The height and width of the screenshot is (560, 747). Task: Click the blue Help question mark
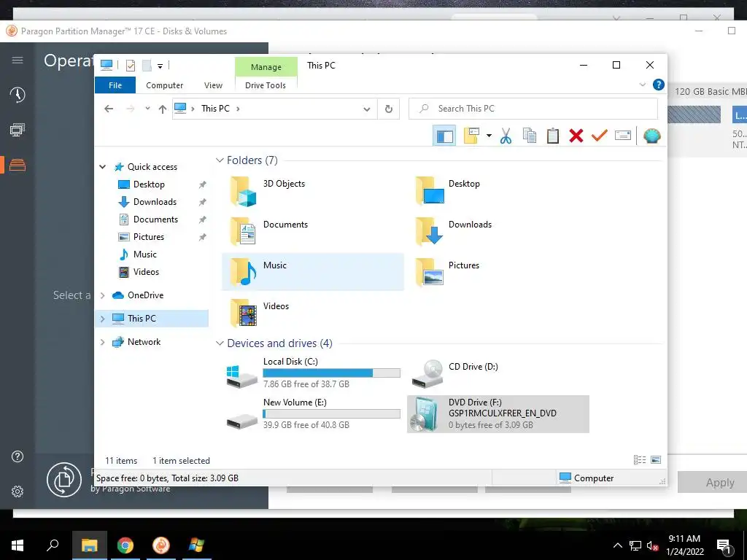pos(659,85)
